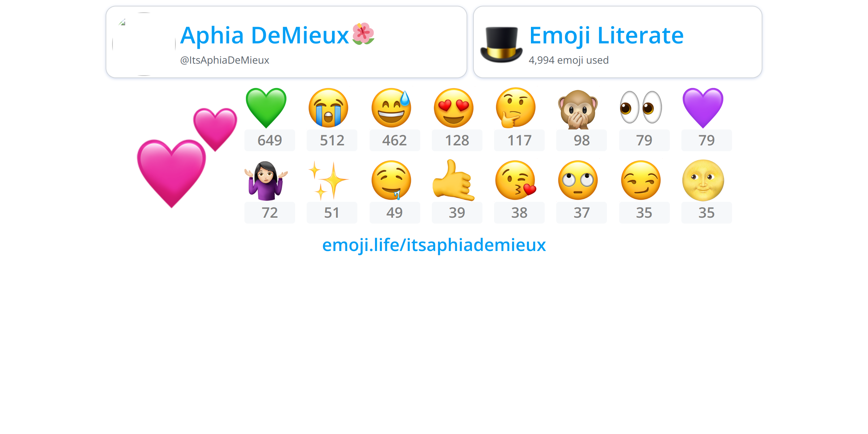Image resolution: width=868 pixels, height=434 pixels.
Task: Click the woman shrugging emoji
Action: 266,180
